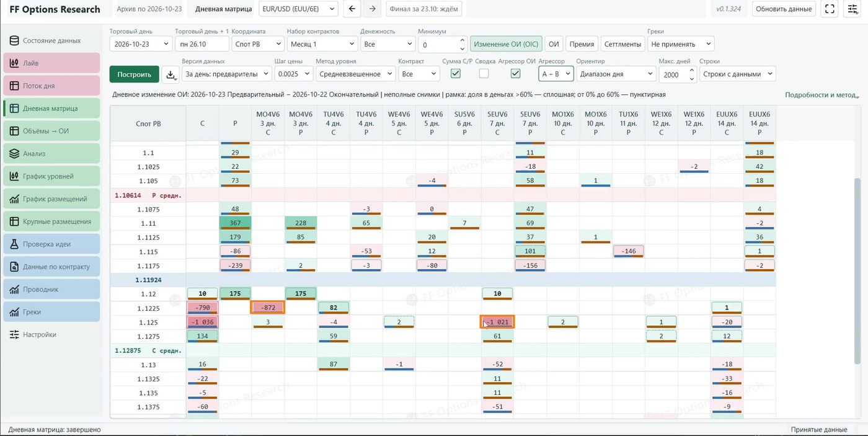Open the Координата dropdown
The image size is (868, 436).
(x=257, y=44)
